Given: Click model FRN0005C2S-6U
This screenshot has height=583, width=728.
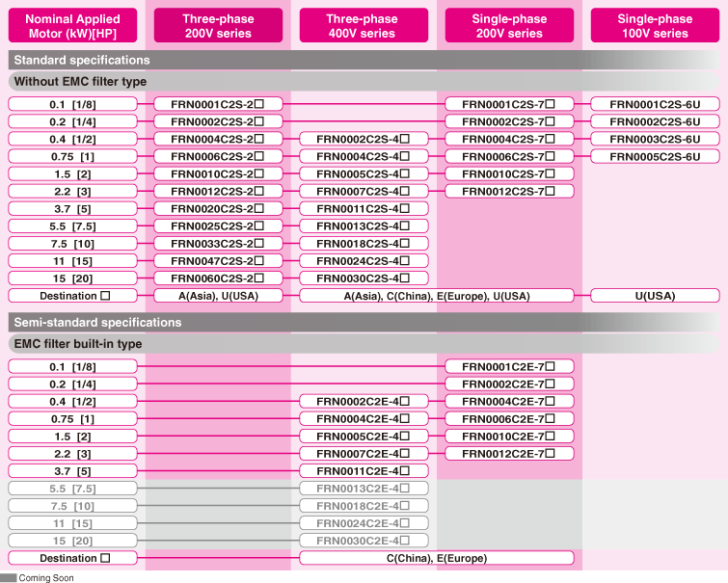Looking at the screenshot, I should coord(655,156).
